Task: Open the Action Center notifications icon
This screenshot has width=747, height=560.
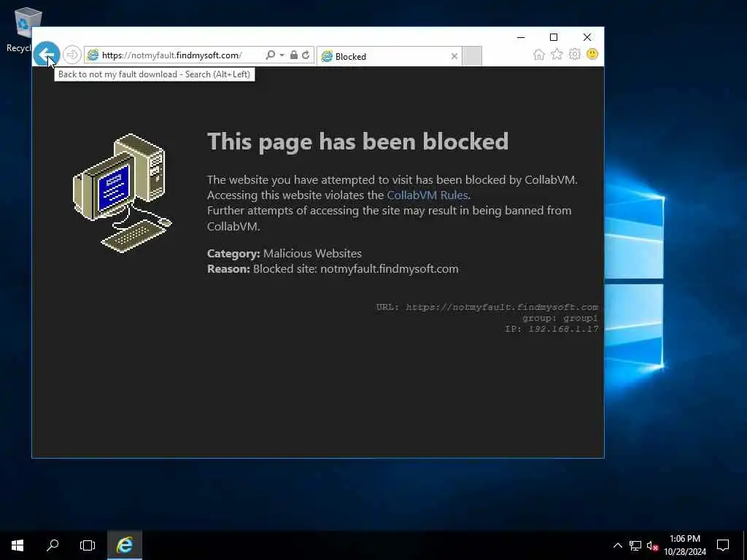Action: [723, 545]
